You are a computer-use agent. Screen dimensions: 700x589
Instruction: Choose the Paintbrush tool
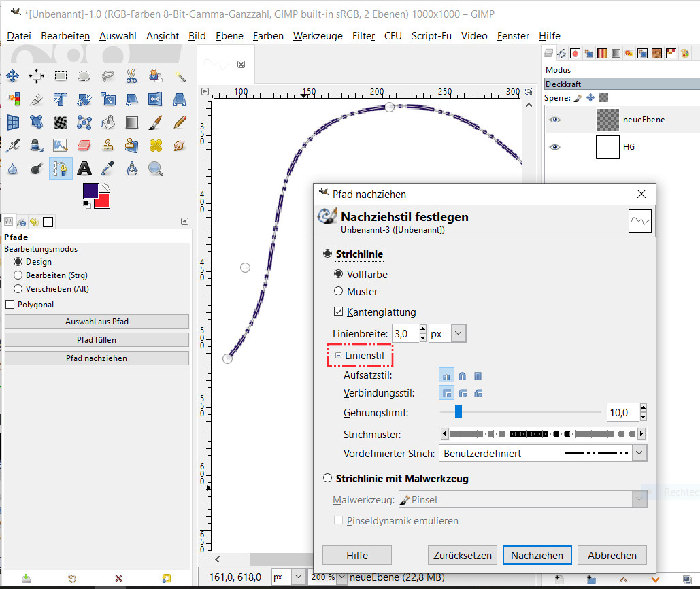tap(156, 122)
